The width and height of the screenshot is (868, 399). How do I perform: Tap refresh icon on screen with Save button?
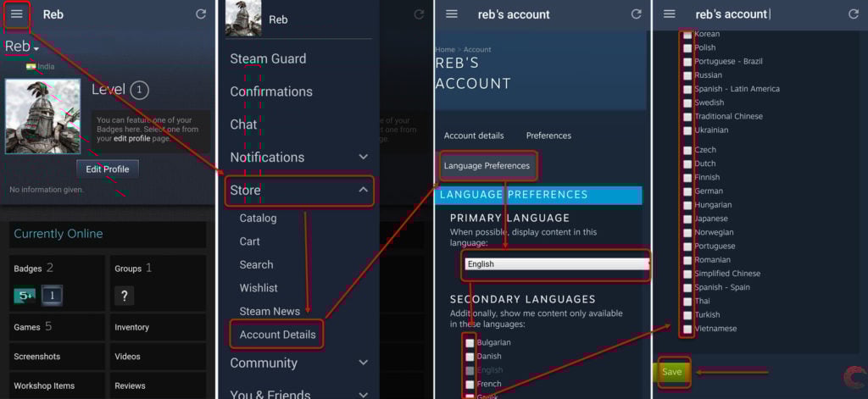854,14
